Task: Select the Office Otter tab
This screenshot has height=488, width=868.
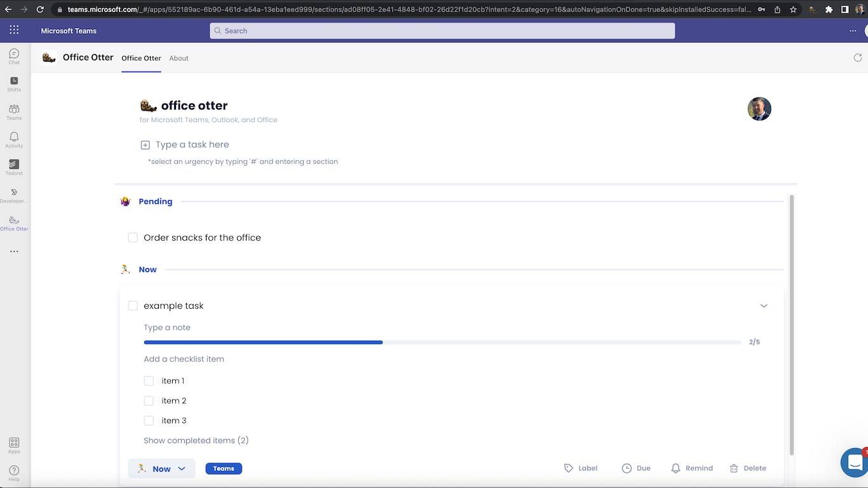Action: pyautogui.click(x=141, y=58)
